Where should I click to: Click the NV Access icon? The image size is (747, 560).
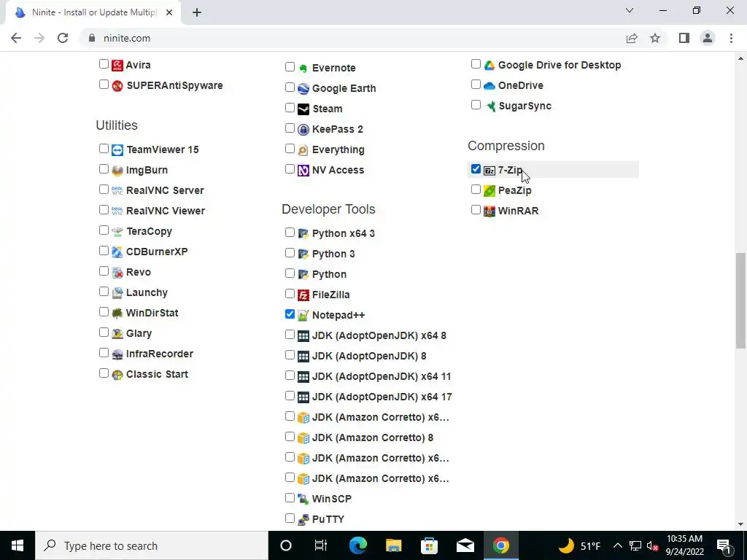[x=303, y=171]
